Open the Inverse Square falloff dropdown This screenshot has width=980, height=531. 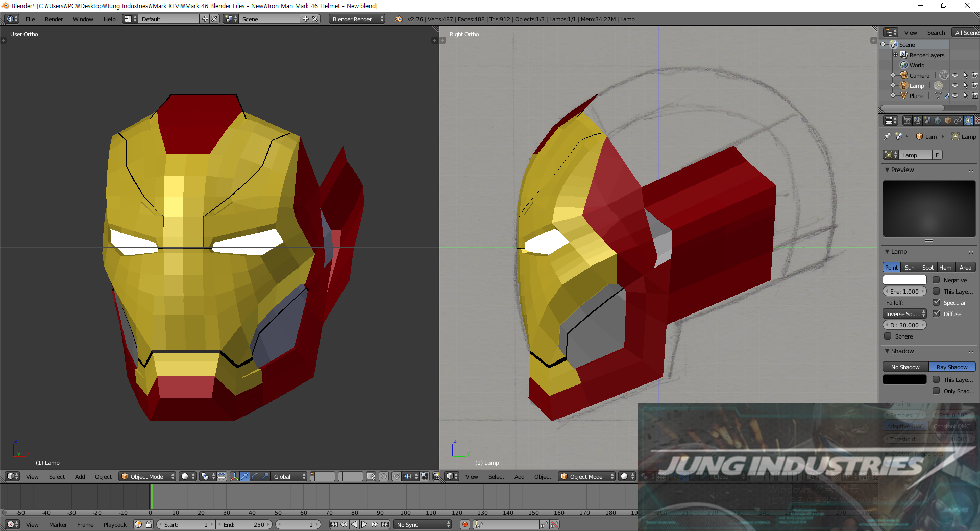905,313
